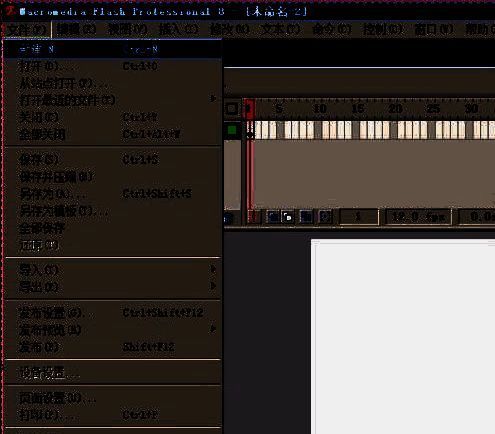The height and width of the screenshot is (434, 495).
Task: Choose 另存为模板(T)... menu entry
Action: (x=113, y=211)
